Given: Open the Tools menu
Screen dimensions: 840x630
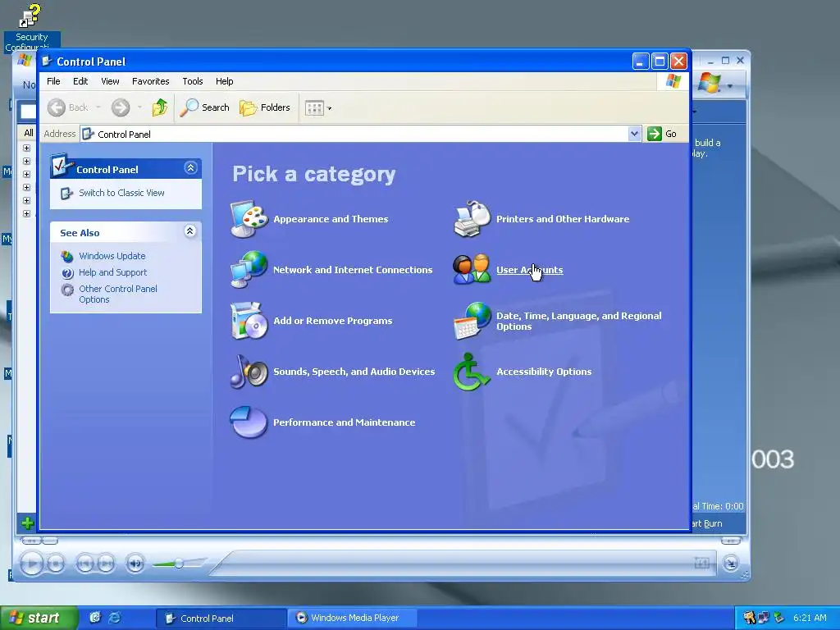Looking at the screenshot, I should (192, 81).
